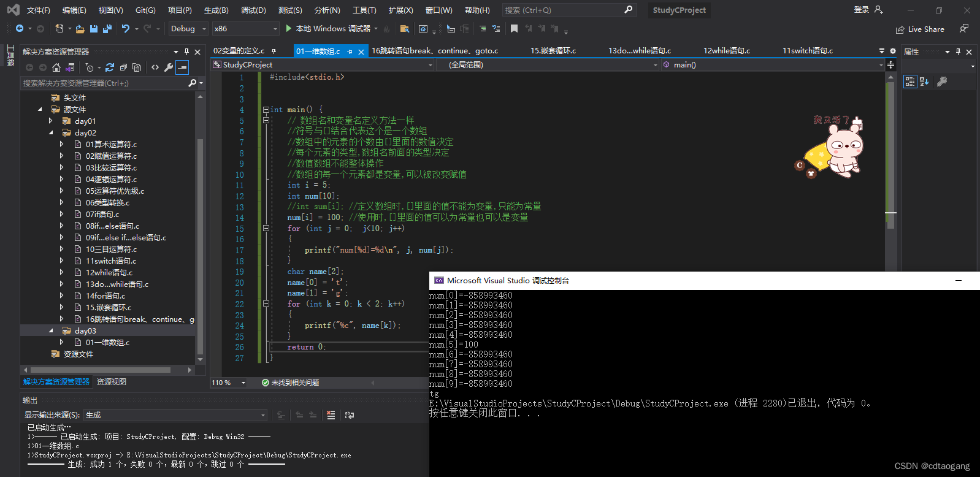Open the 文件(F) menu

38,10
